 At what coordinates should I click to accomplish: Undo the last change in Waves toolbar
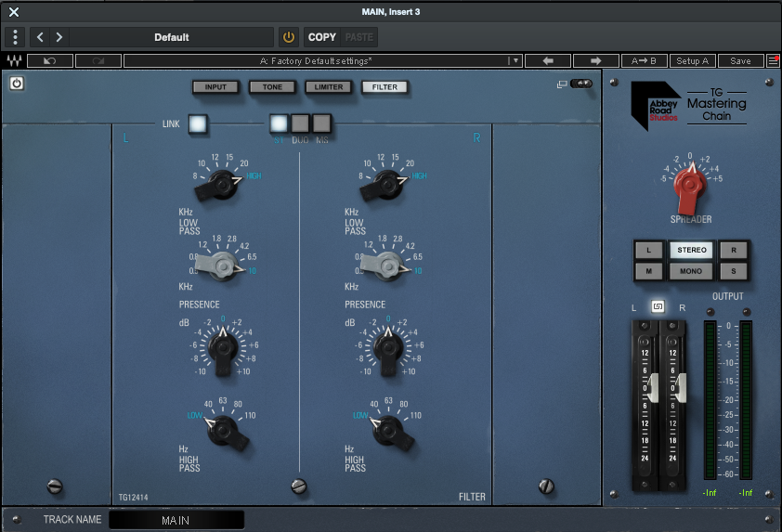(50, 61)
